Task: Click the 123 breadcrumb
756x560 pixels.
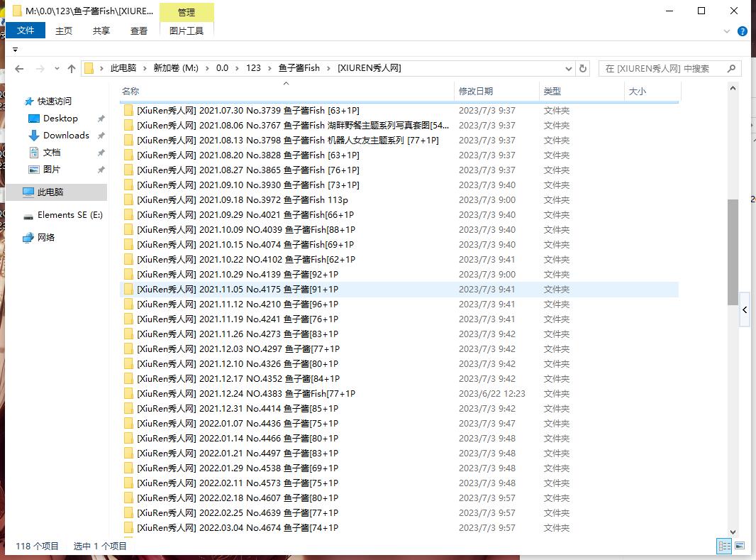Action: coord(254,68)
